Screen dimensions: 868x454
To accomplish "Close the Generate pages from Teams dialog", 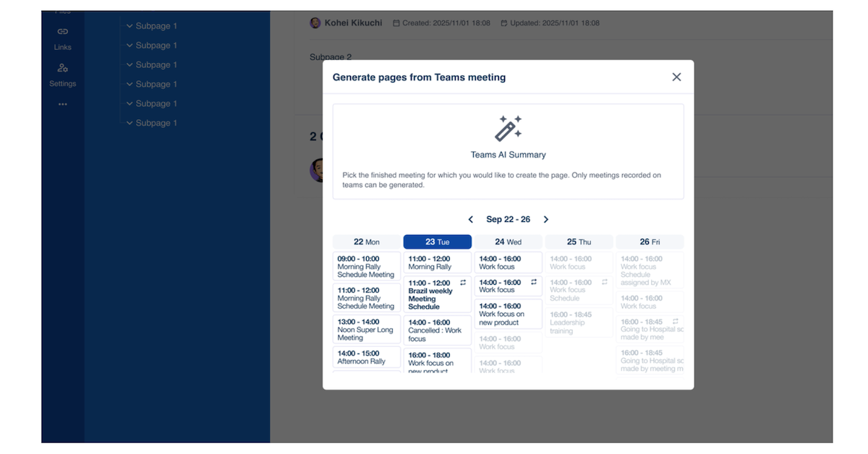I will tap(676, 77).
